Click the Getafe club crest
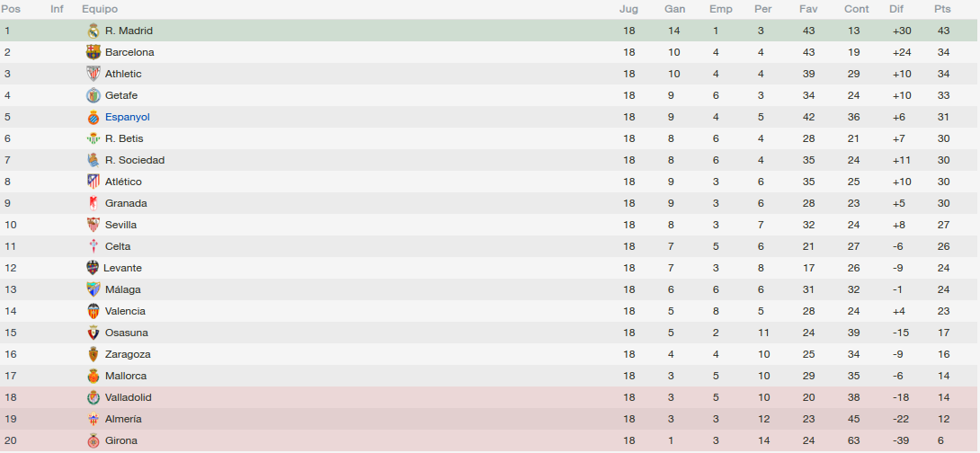 pyautogui.click(x=94, y=95)
